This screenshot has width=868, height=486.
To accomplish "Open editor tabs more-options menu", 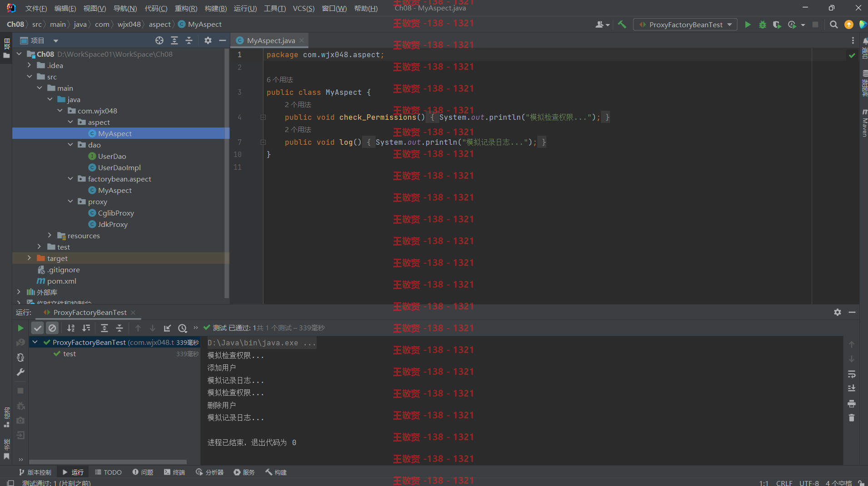I will [853, 40].
